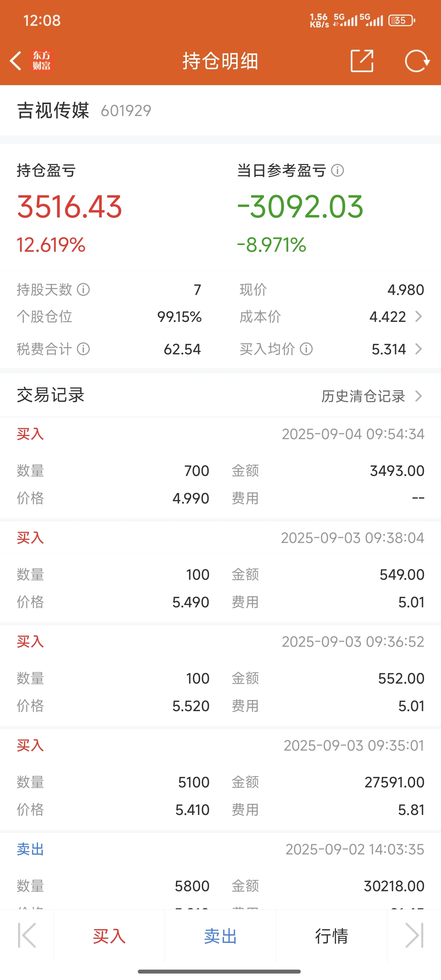Select the 2025-09-04 买入 trade record
This screenshot has height=980, width=441.
220,468
